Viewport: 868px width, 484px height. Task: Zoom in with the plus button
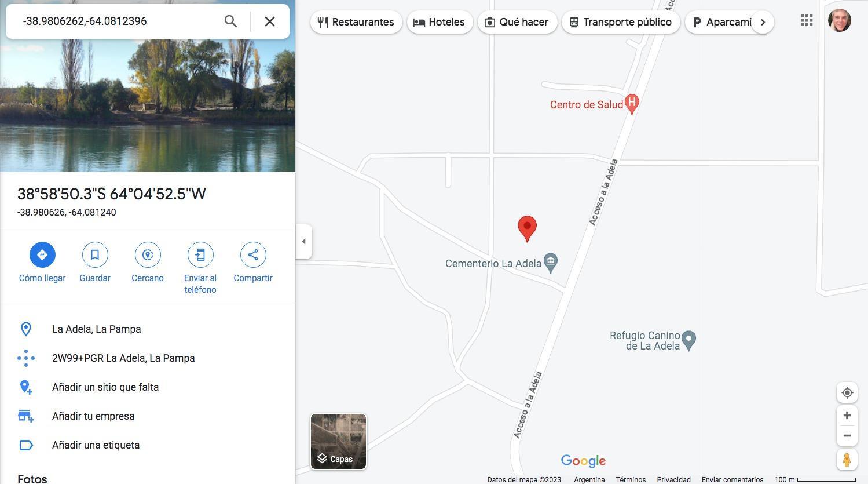pos(847,415)
